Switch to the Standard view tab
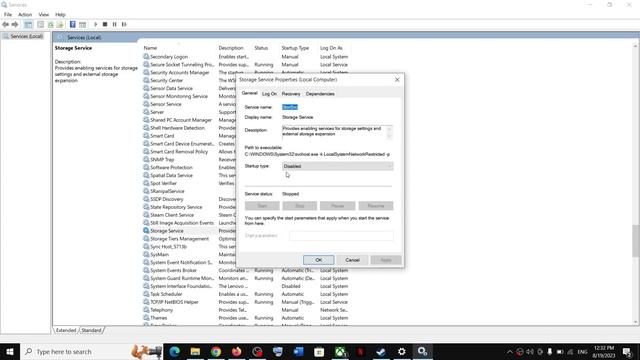This screenshot has height=360, width=640. pyautogui.click(x=91, y=330)
